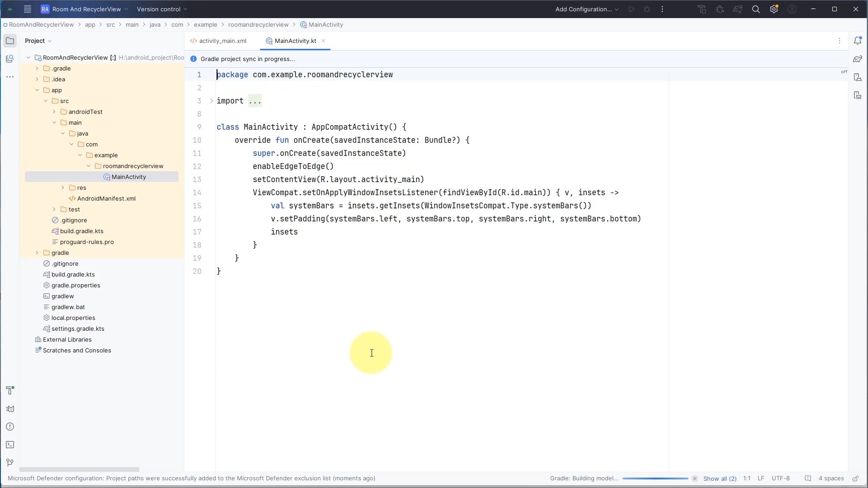The width and height of the screenshot is (868, 488).
Task: Click the Search Everywhere icon
Action: tap(756, 9)
